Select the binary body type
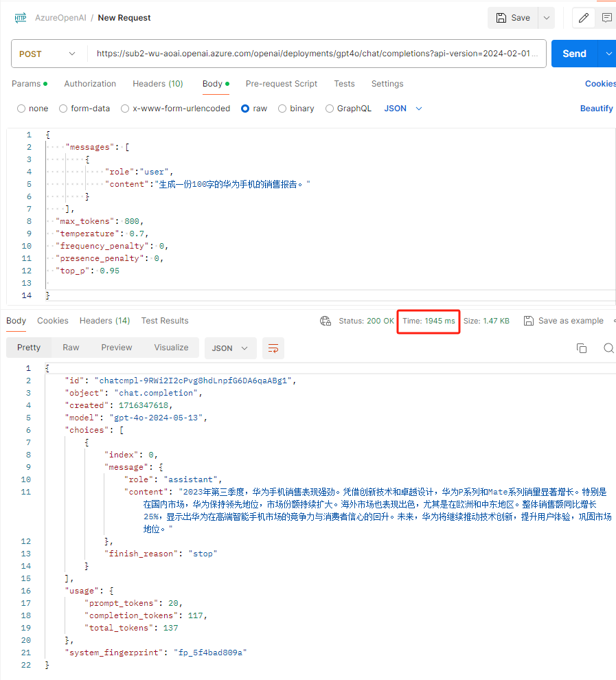The image size is (616, 680). click(296, 109)
